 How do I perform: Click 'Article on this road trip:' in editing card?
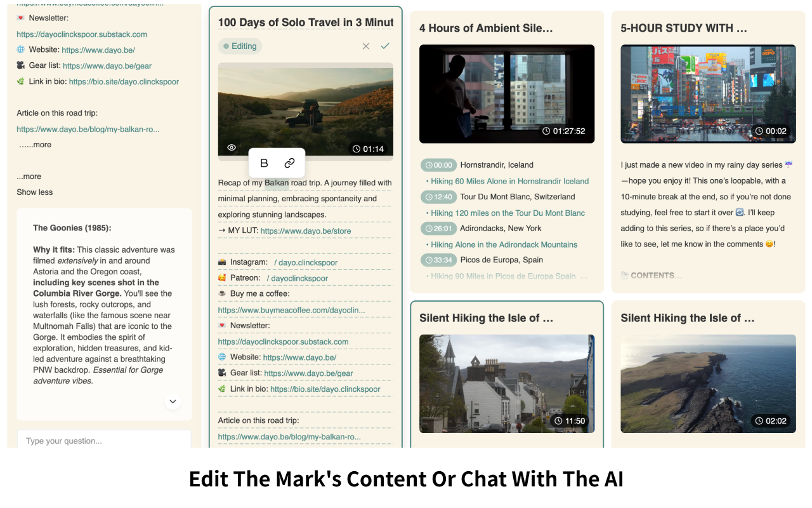click(258, 420)
